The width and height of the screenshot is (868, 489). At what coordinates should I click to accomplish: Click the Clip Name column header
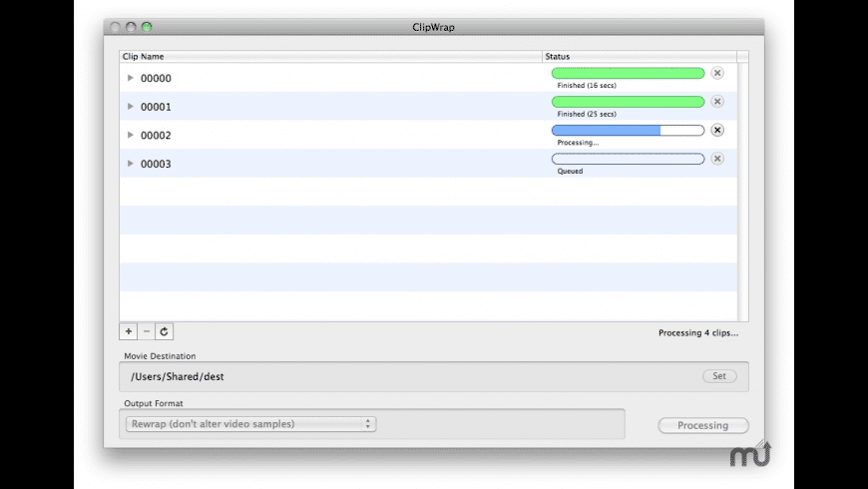(330, 57)
